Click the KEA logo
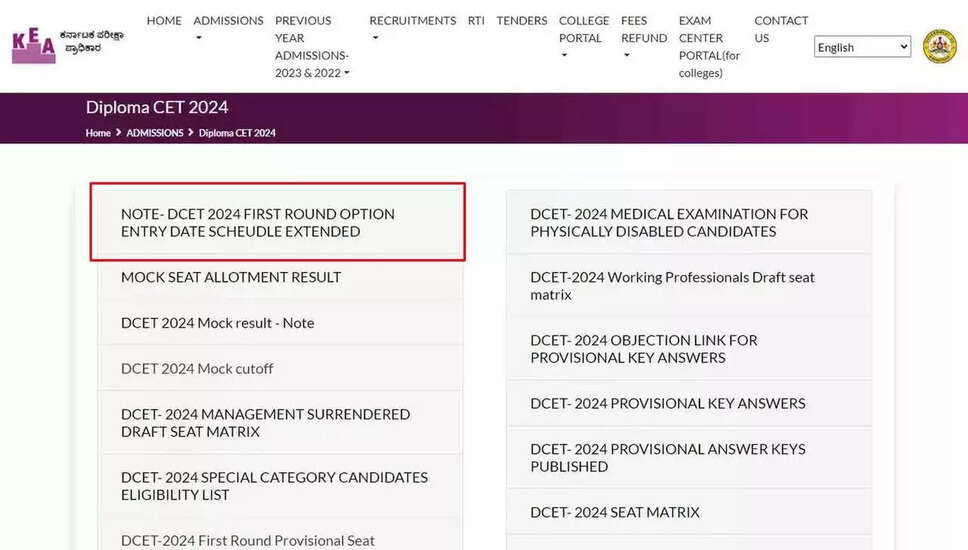This screenshot has width=968, height=550. 68,46
